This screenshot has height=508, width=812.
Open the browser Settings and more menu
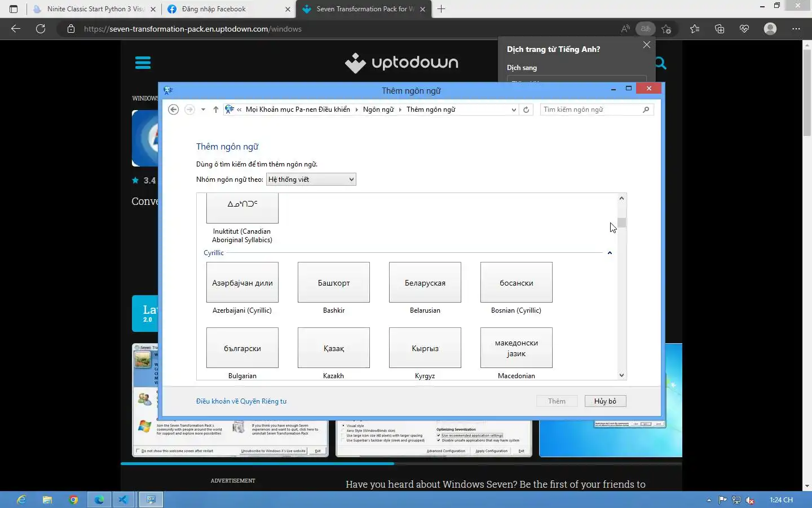[796, 29]
